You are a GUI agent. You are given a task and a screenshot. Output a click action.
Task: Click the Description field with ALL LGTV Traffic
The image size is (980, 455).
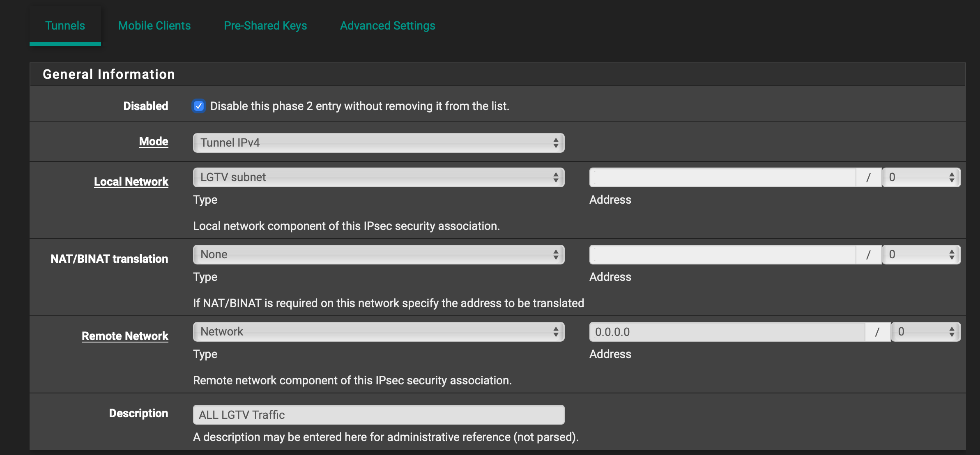coord(378,415)
